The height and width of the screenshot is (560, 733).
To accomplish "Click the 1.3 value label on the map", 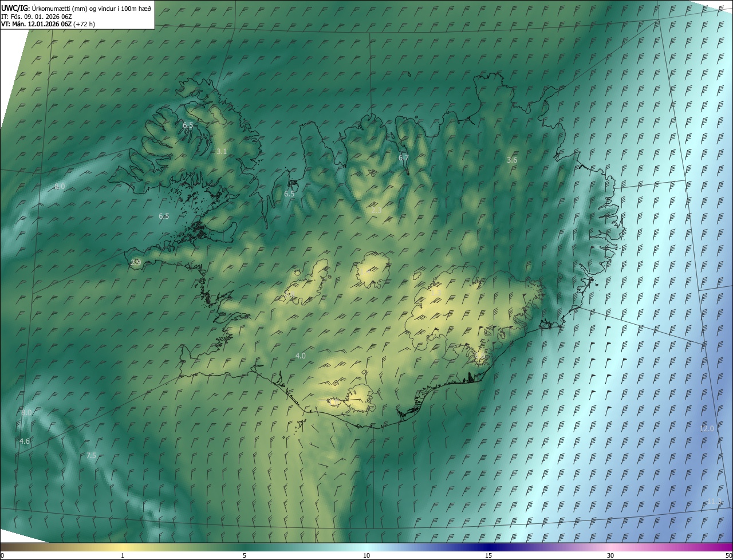I will point(436,293).
